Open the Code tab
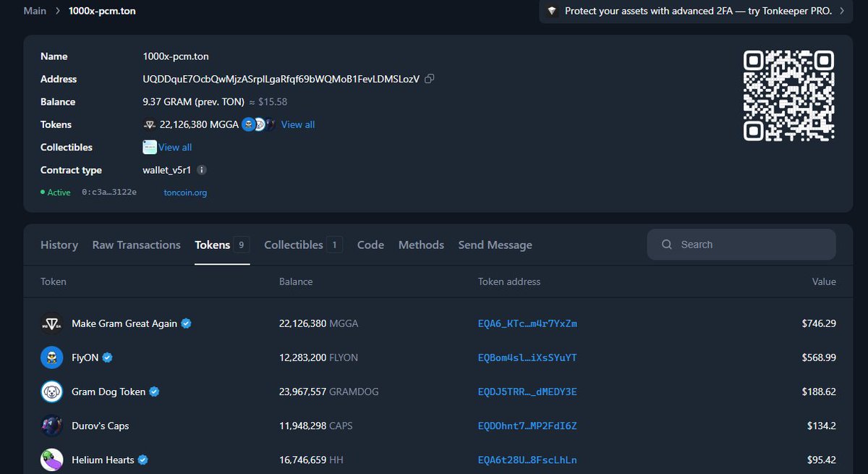Viewport: 868px width, 474px height. coord(370,245)
